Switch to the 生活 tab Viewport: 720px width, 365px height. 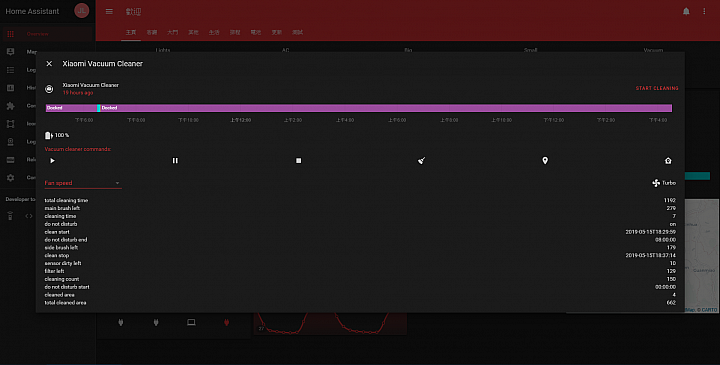pos(214,33)
